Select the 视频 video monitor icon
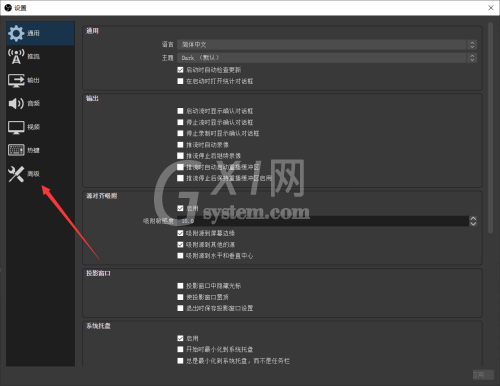This screenshot has height=386, width=500. [x=16, y=127]
